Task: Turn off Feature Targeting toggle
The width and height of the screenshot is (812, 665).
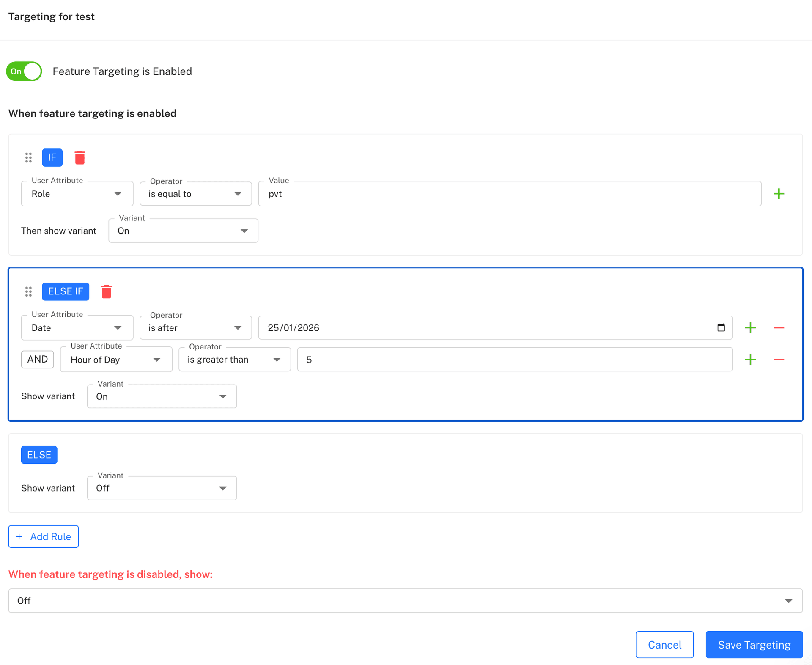Action: 23,71
